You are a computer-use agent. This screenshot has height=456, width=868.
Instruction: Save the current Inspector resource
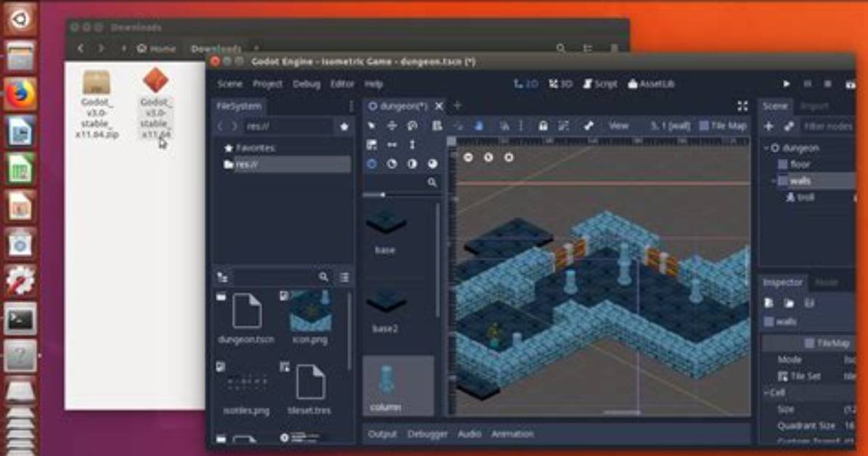[809, 303]
